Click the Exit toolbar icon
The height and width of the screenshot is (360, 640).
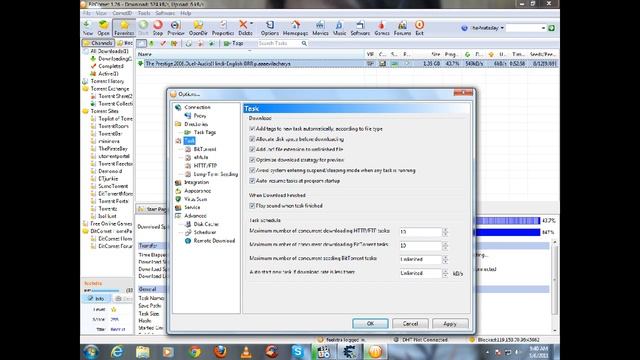click(x=419, y=28)
